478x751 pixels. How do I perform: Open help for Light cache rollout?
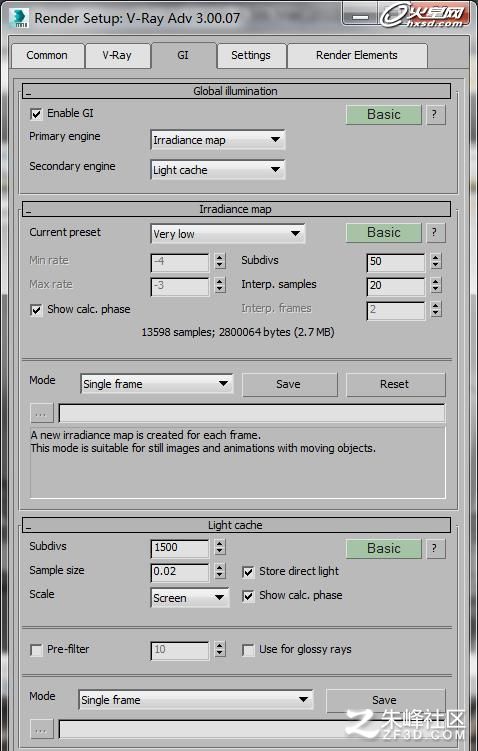point(435,548)
